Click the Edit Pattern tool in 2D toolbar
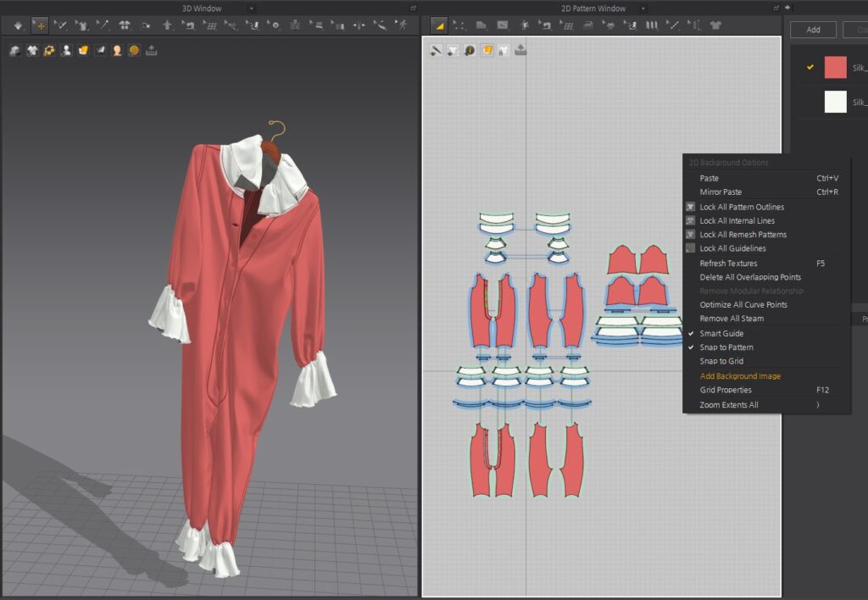 (x=439, y=25)
